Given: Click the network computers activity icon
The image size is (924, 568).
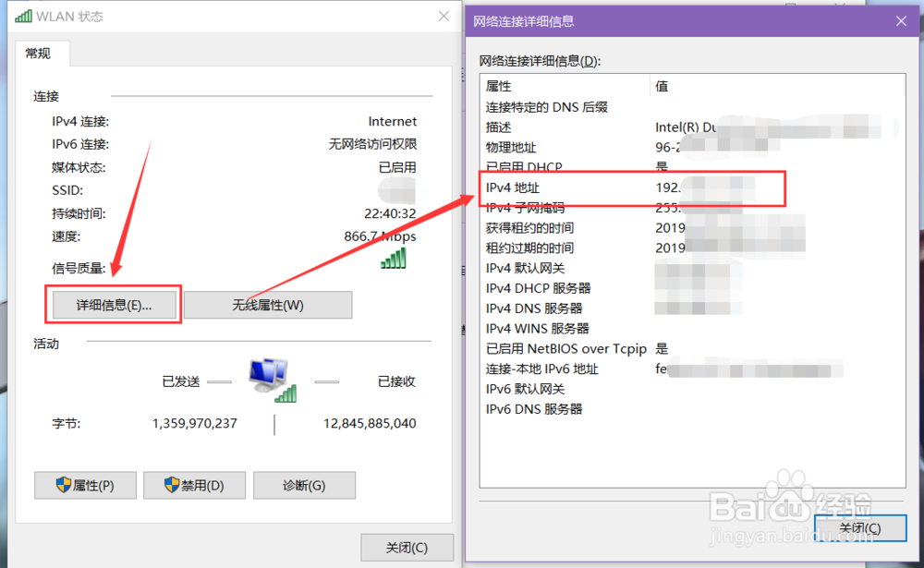Looking at the screenshot, I should 273,380.
